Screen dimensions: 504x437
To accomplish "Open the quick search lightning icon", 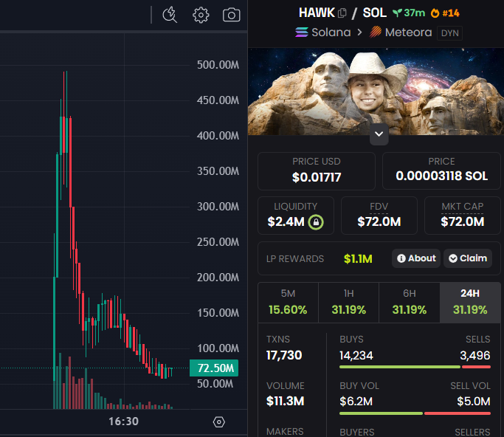I will [x=170, y=15].
